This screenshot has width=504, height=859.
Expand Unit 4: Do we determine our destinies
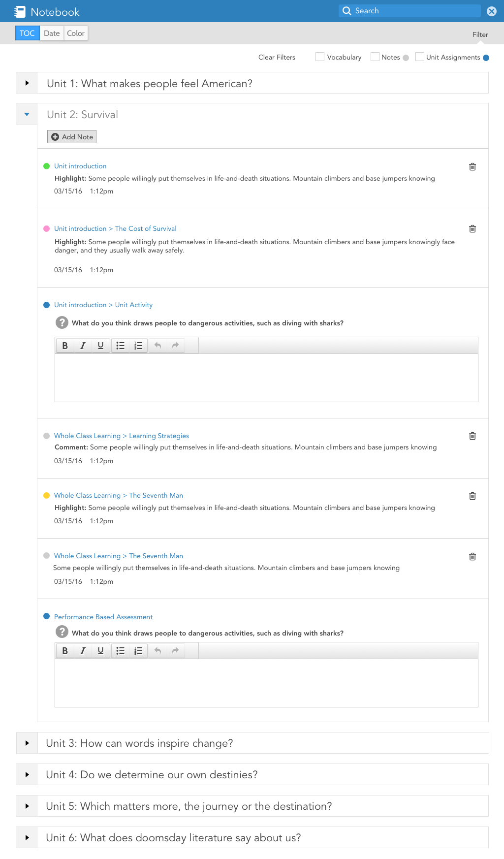27,774
